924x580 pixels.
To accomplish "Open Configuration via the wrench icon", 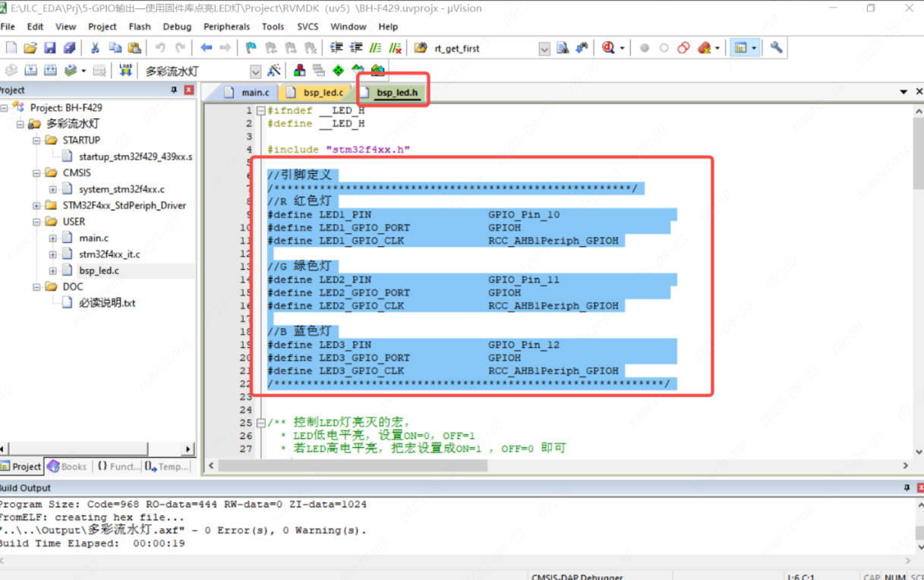I will tap(776, 48).
